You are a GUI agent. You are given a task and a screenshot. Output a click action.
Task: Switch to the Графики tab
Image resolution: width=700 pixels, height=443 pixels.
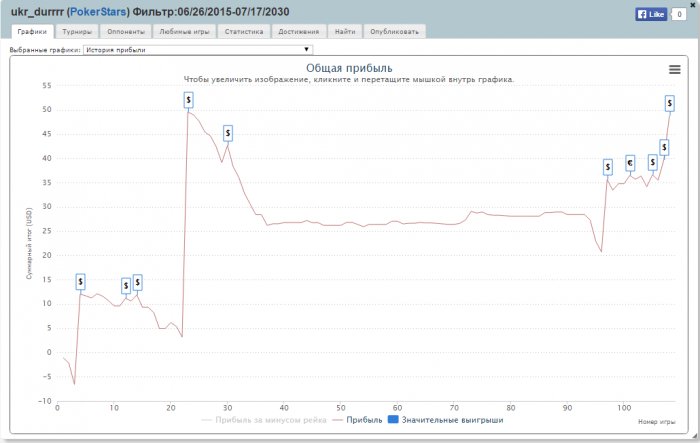tap(32, 32)
